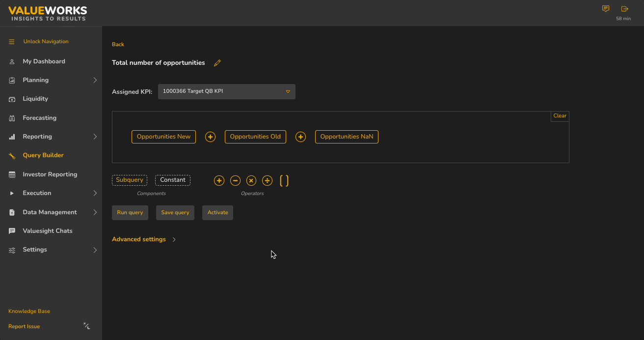Viewport: 644px width, 340px height.
Task: Add the minus operator from Operators
Action: click(x=235, y=181)
